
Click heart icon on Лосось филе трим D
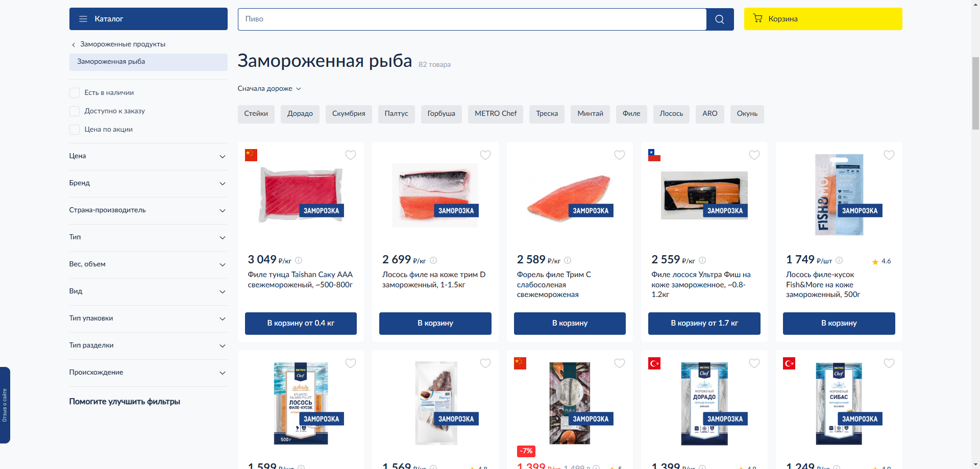coord(485,155)
